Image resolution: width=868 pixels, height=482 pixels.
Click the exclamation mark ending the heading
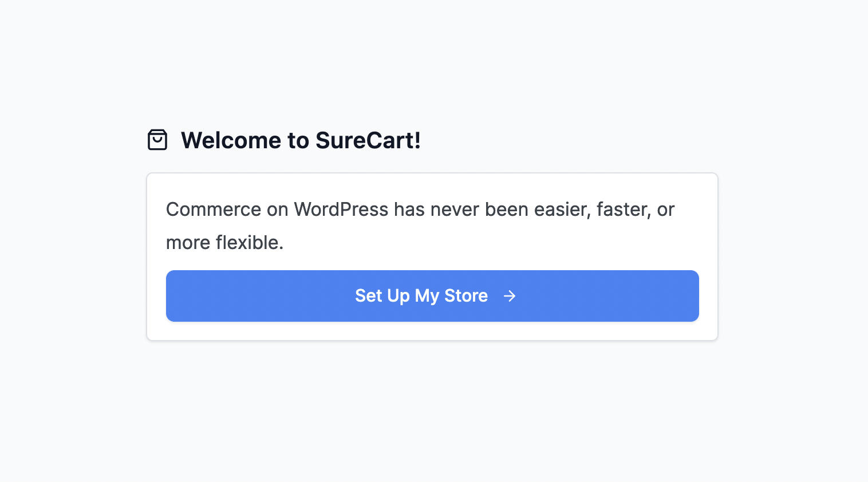point(417,141)
